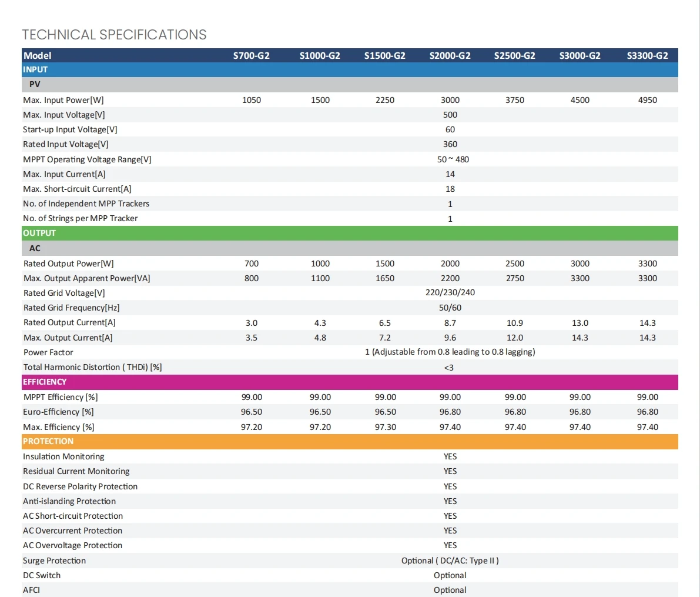The height and width of the screenshot is (597, 700).
Task: Click the 2750 apparent power value
Action: [515, 278]
